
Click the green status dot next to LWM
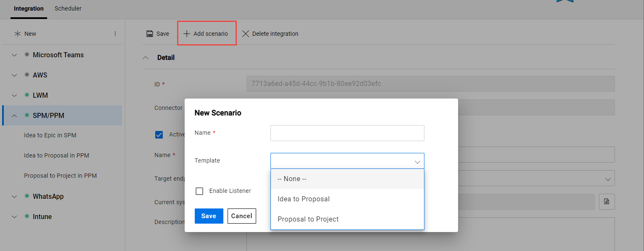[x=26, y=95]
